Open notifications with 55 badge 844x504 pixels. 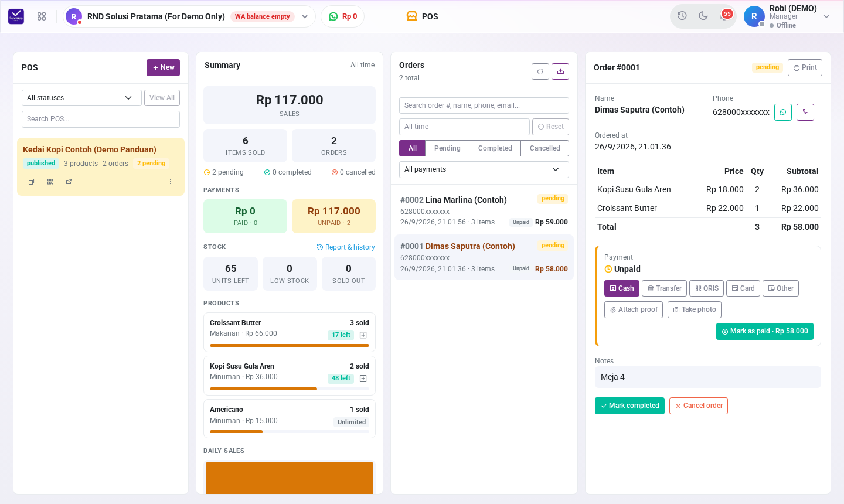(x=724, y=15)
